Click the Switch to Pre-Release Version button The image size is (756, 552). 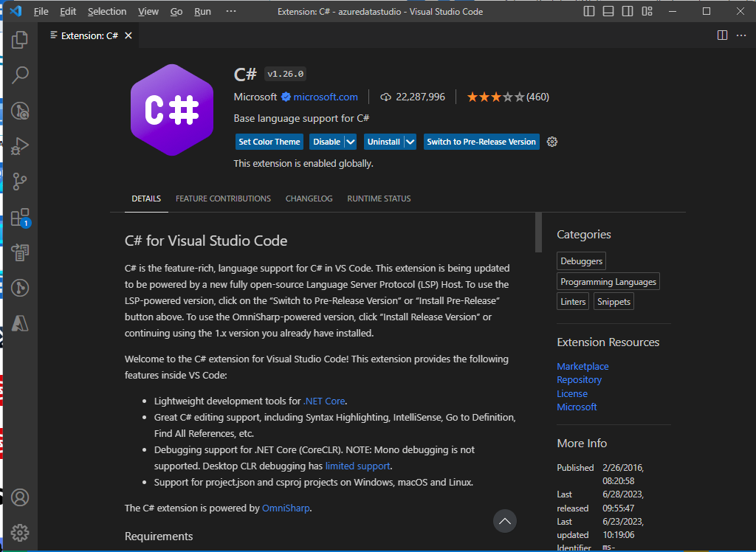[481, 142]
